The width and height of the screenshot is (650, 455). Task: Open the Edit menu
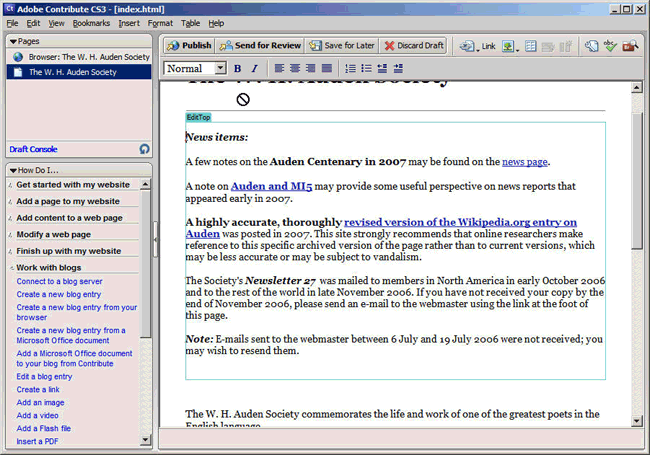coord(33,23)
